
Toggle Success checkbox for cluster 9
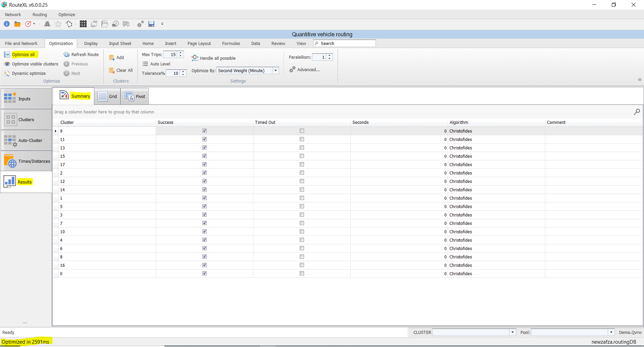point(204,131)
